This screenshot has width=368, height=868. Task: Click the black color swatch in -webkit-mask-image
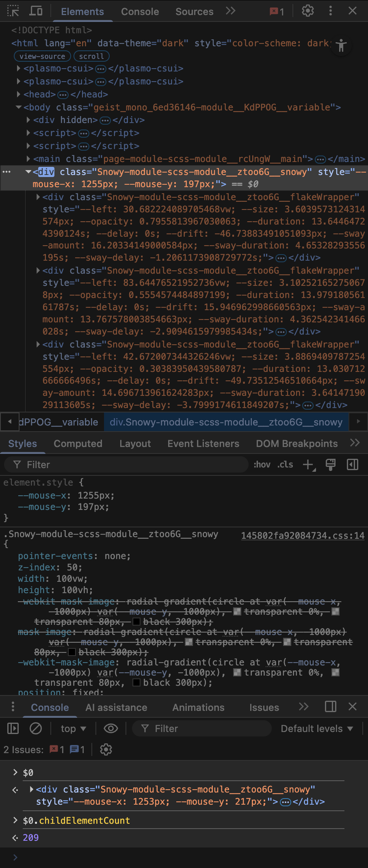coord(136,683)
